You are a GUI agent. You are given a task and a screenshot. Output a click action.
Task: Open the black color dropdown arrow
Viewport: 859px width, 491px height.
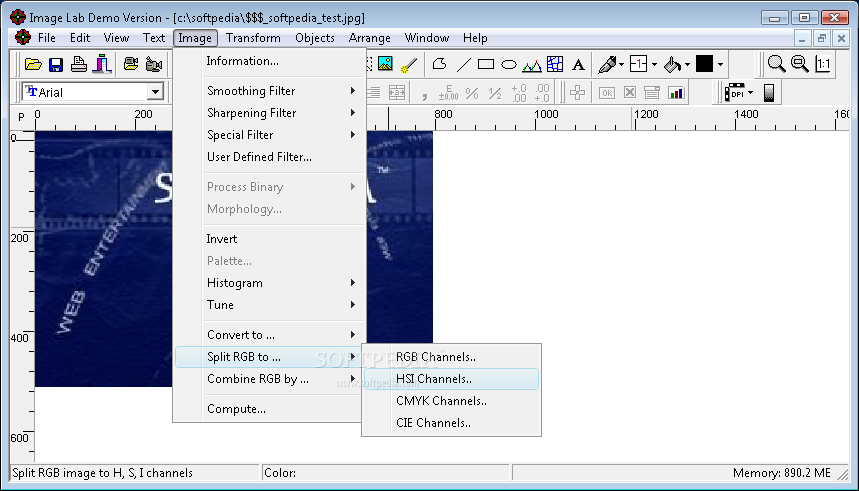[x=720, y=65]
